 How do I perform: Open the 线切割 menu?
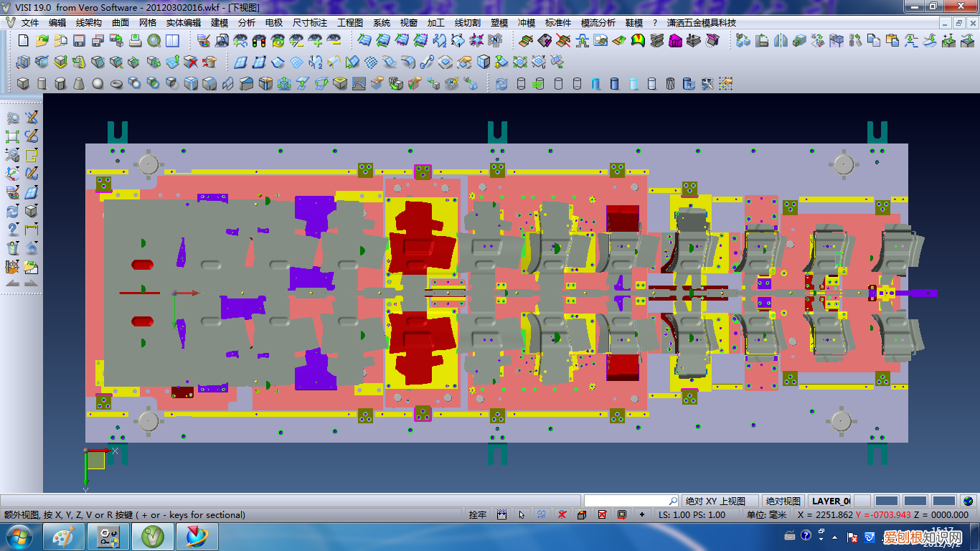pyautogui.click(x=468, y=23)
